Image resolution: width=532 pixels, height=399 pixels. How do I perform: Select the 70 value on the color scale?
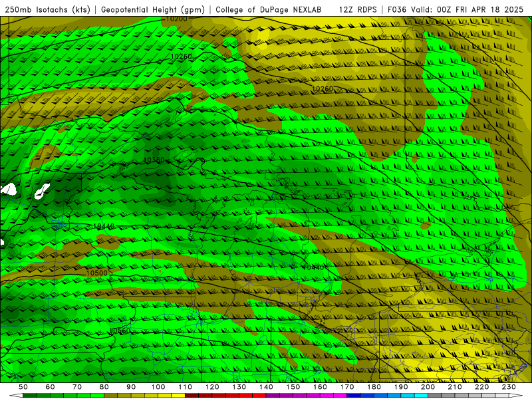(77, 387)
